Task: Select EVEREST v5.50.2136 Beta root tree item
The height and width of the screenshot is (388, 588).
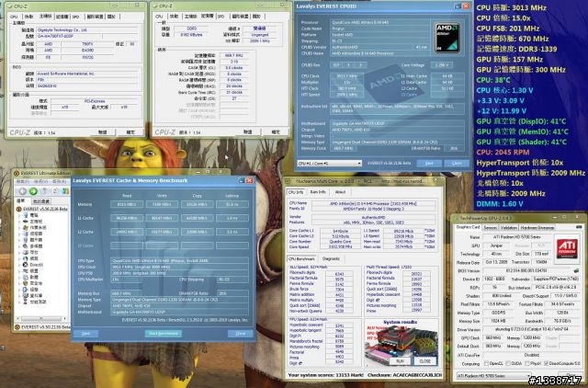Action: [41, 209]
